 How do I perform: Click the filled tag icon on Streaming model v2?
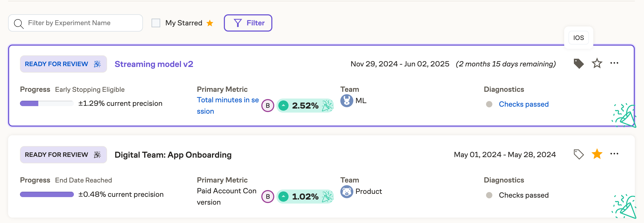578,64
